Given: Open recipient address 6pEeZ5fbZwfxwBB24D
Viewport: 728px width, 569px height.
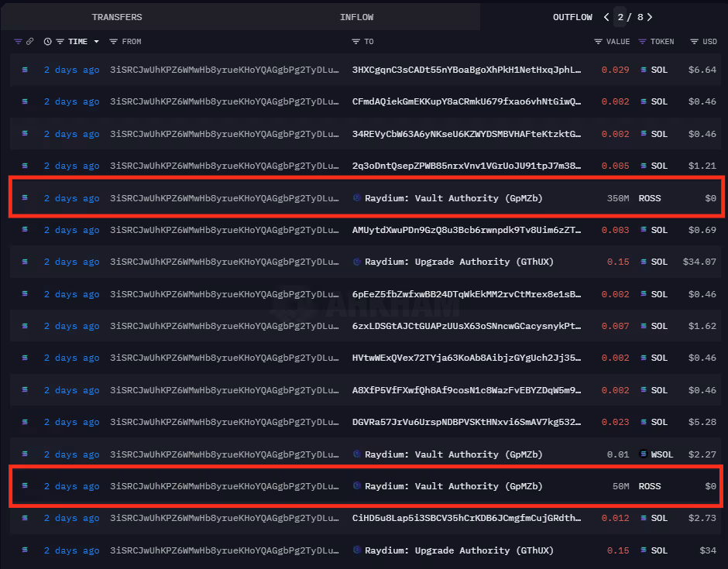Looking at the screenshot, I should click(466, 294).
